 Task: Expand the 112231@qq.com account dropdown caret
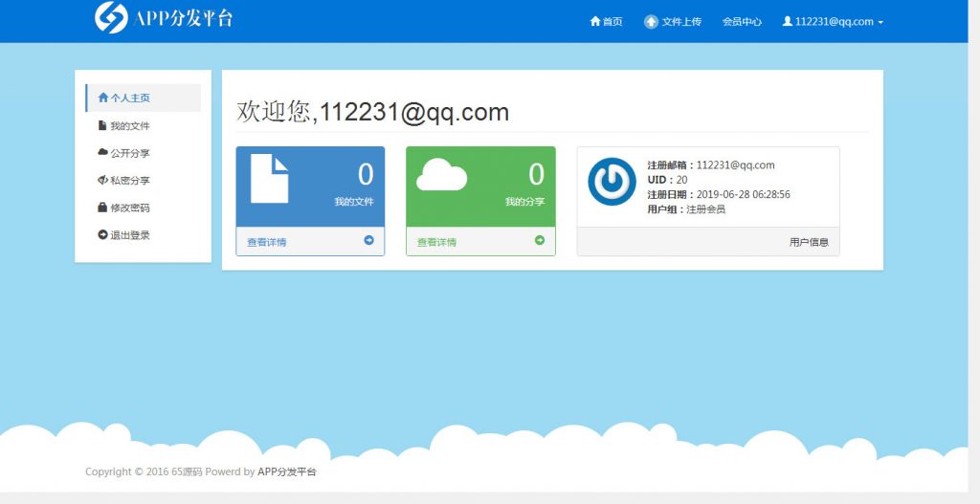point(880,23)
